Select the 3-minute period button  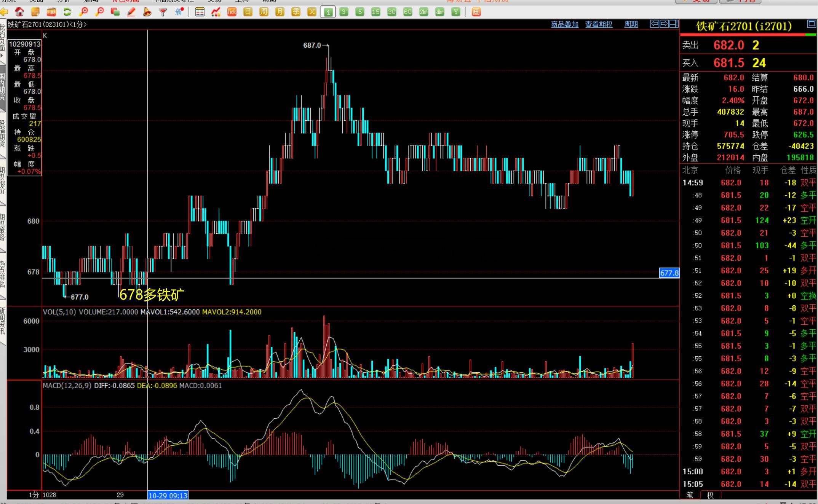344,12
